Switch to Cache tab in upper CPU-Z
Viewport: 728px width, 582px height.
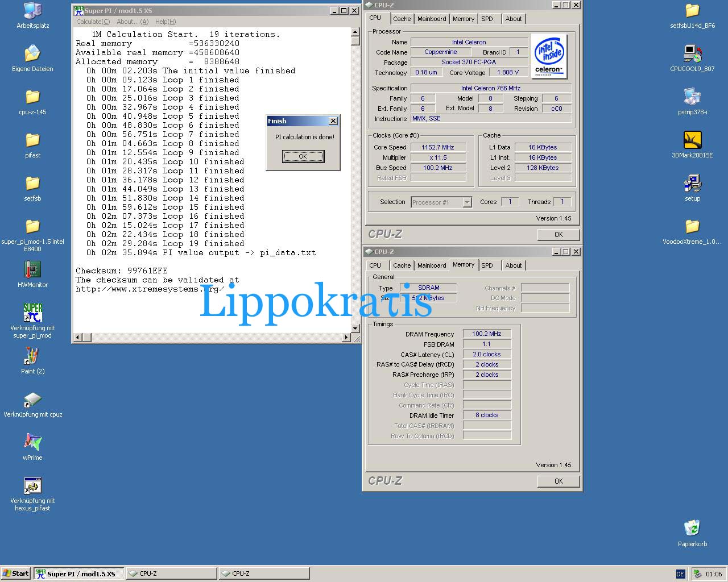click(x=402, y=19)
